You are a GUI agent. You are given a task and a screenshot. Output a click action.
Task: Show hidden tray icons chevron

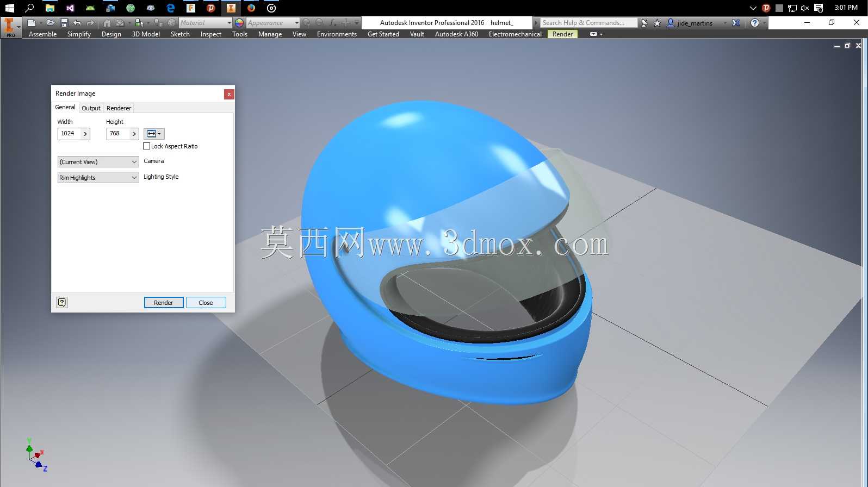[753, 8]
